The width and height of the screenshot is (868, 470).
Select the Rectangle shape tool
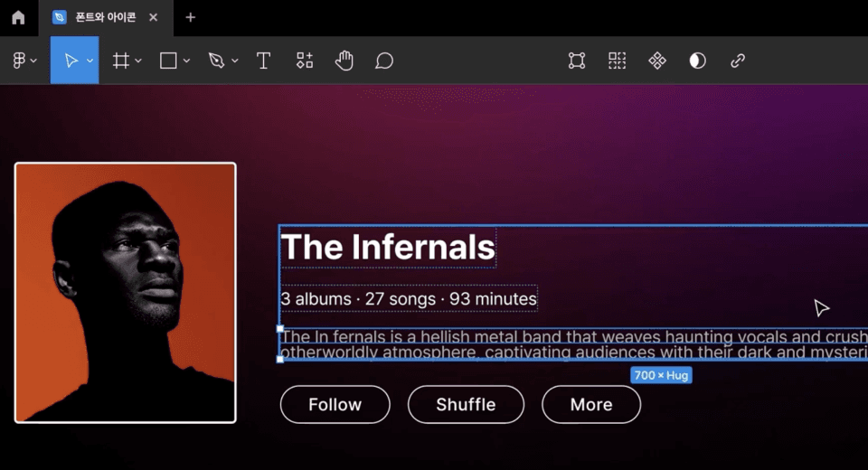[168, 61]
